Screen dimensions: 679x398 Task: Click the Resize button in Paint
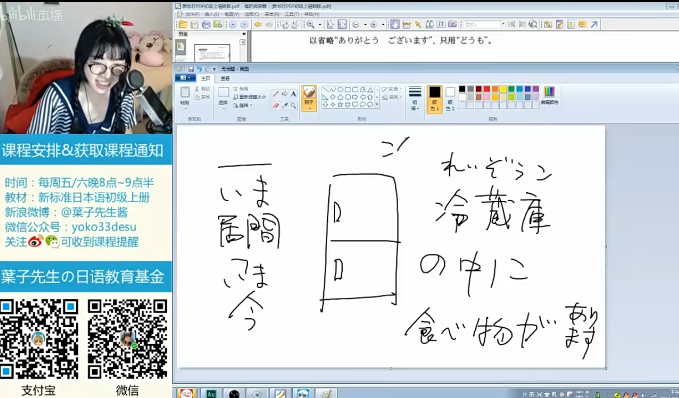click(250, 97)
